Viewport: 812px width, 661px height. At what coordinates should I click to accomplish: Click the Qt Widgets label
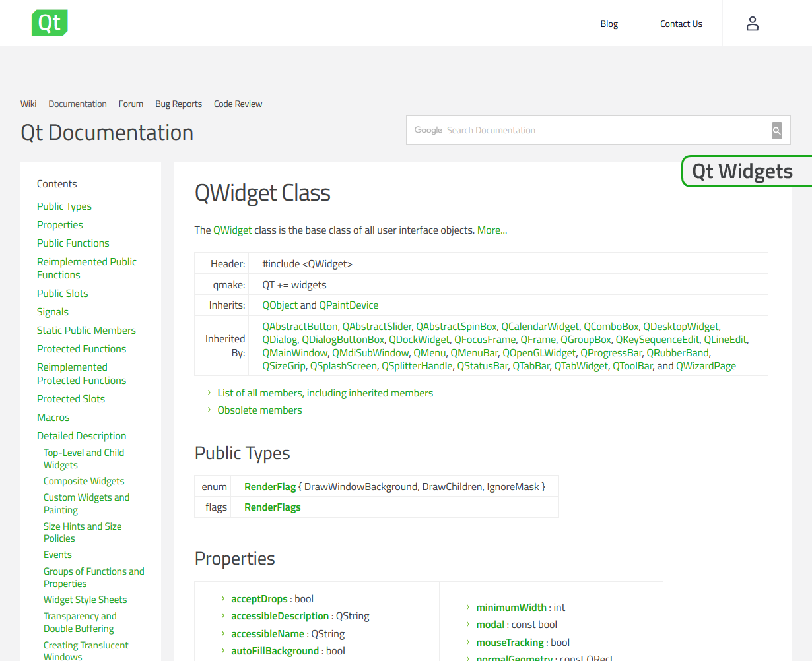point(743,171)
